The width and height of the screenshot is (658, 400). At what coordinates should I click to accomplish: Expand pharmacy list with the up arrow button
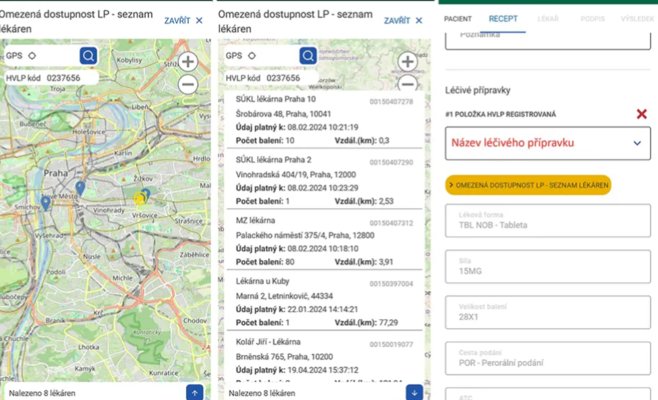195,392
